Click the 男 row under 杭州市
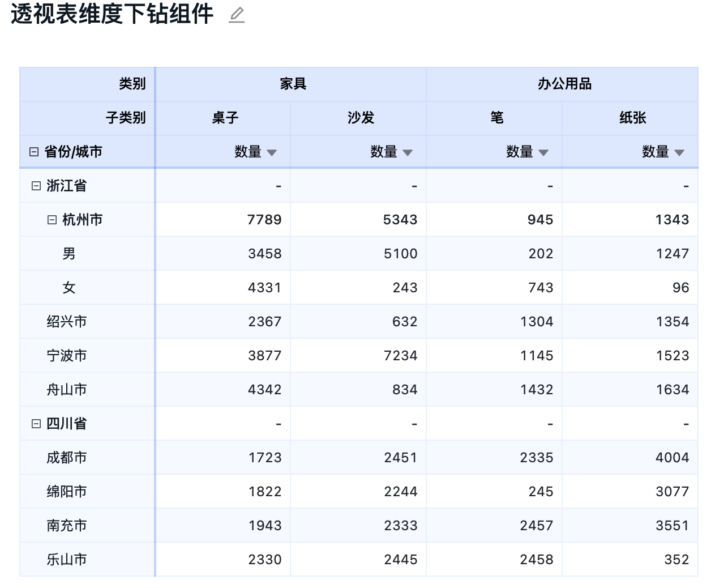This screenshot has height=588, width=728. [x=68, y=253]
